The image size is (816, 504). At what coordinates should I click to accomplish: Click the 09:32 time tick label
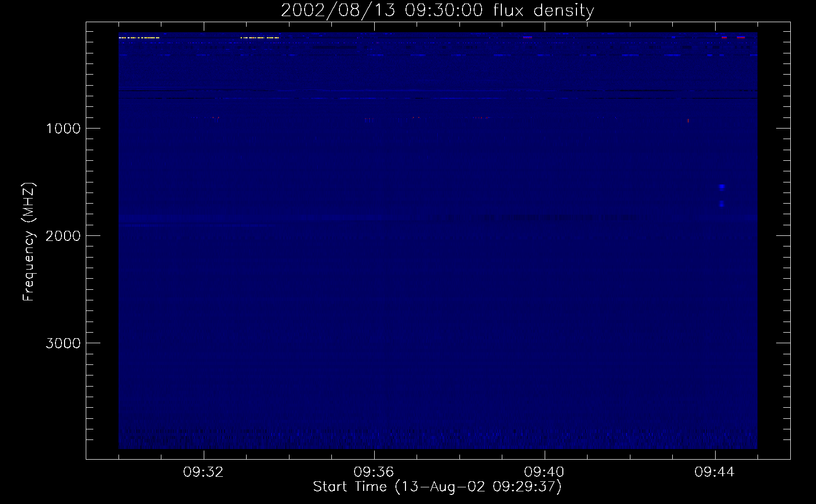tap(203, 472)
